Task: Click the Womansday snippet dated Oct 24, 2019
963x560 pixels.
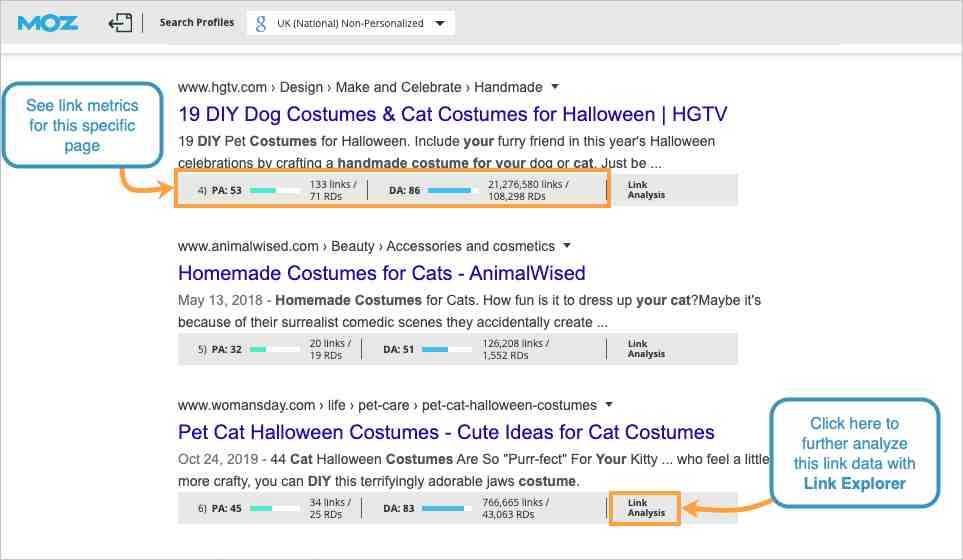Action: pyautogui.click(x=474, y=470)
